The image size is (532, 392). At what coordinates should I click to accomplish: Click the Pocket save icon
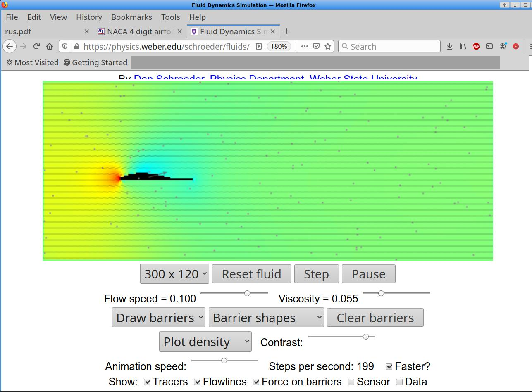(x=316, y=46)
